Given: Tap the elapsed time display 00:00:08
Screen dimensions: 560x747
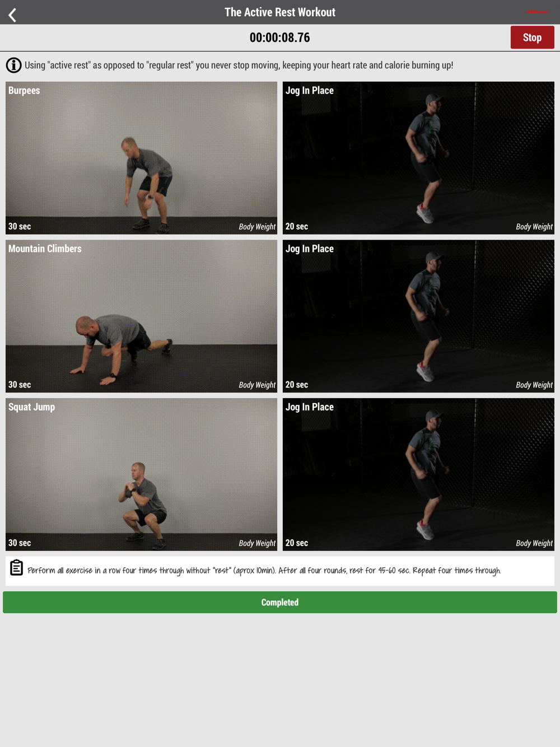Looking at the screenshot, I should click(280, 38).
